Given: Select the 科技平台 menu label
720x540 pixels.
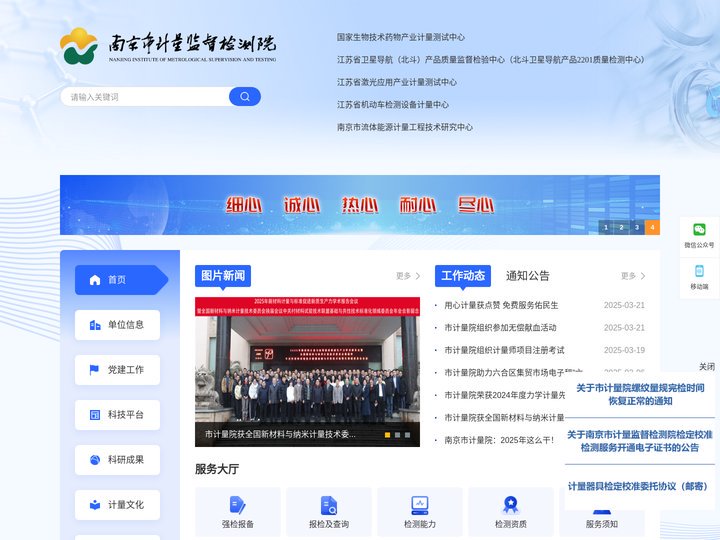Looking at the screenshot, I should pos(126,415).
